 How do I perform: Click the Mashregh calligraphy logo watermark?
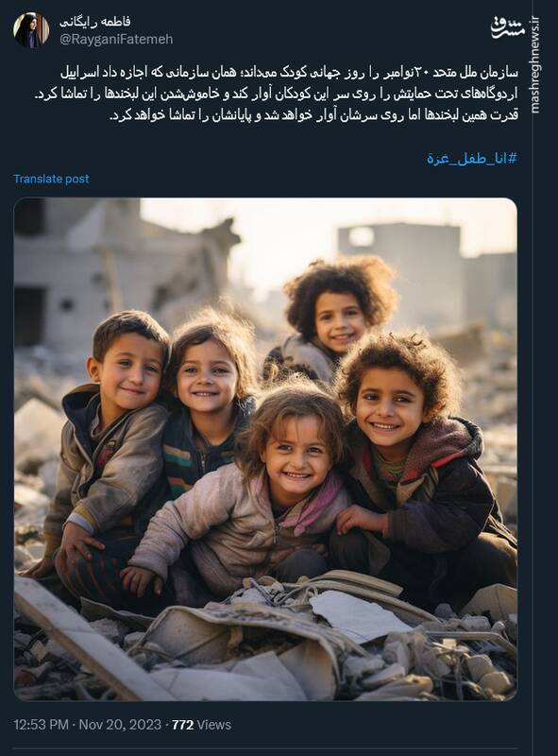507,27
